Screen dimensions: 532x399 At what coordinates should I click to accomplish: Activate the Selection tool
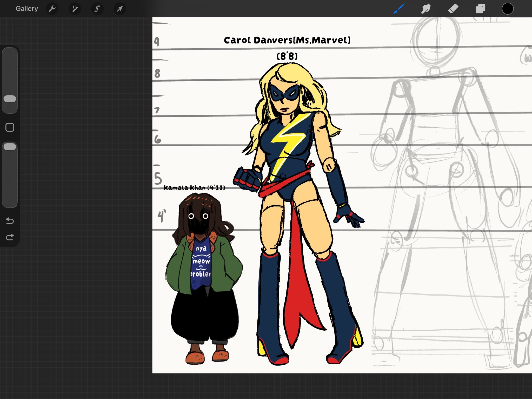(97, 9)
